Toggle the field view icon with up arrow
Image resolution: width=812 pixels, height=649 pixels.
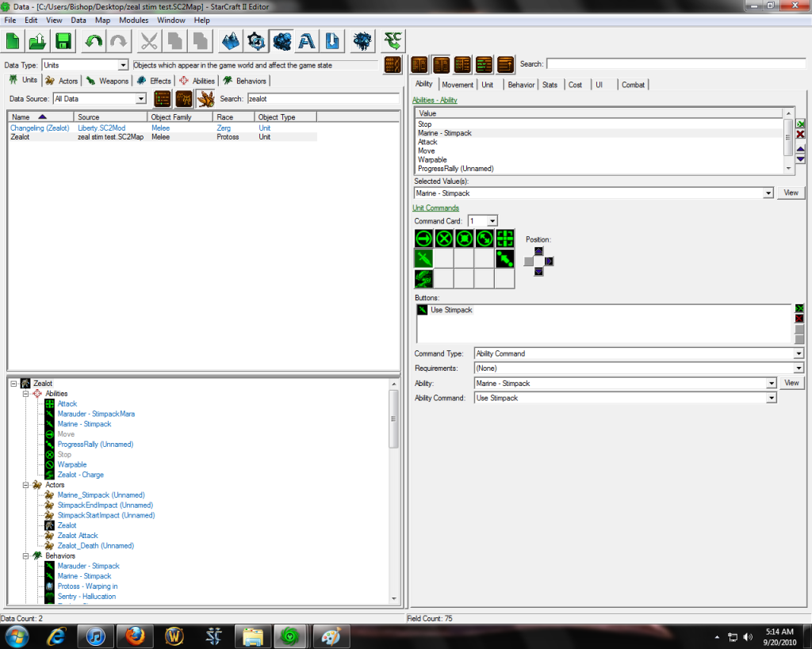point(506,65)
